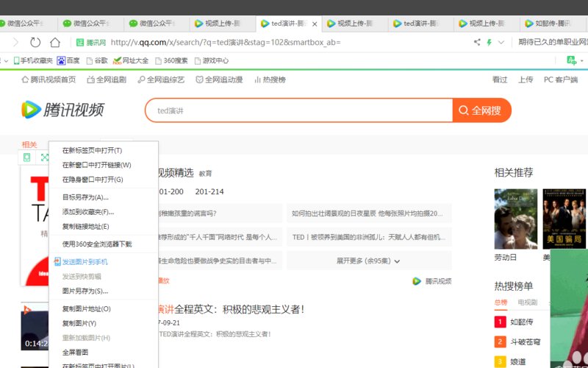Choose 目标另存为 menu item
The height and width of the screenshot is (368, 588).
(x=104, y=197)
